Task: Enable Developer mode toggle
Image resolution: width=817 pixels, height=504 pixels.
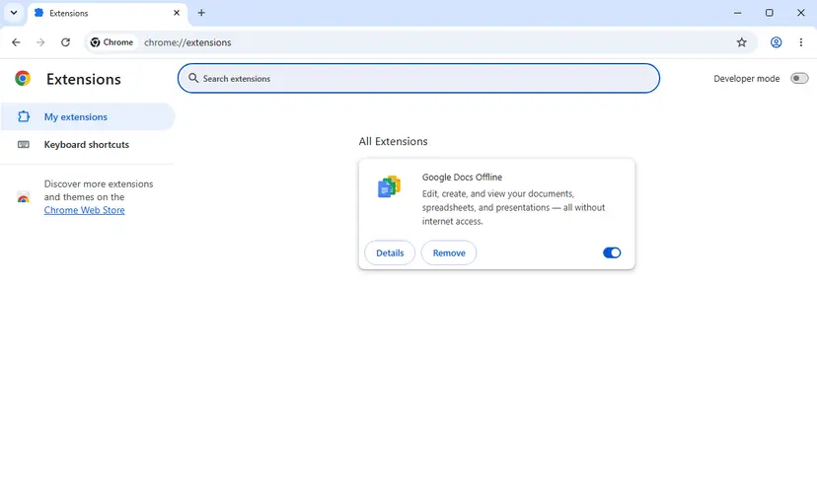Action: point(799,78)
